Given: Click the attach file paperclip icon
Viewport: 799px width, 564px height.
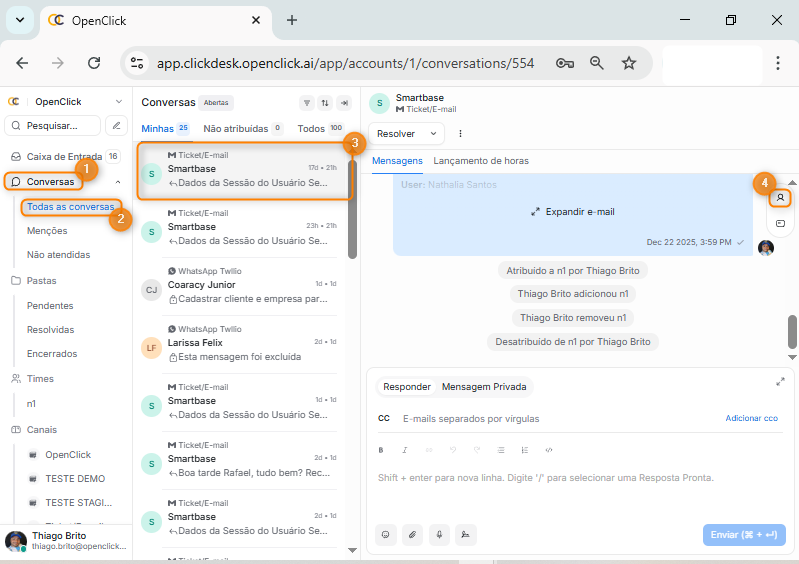Looking at the screenshot, I should tap(412, 535).
